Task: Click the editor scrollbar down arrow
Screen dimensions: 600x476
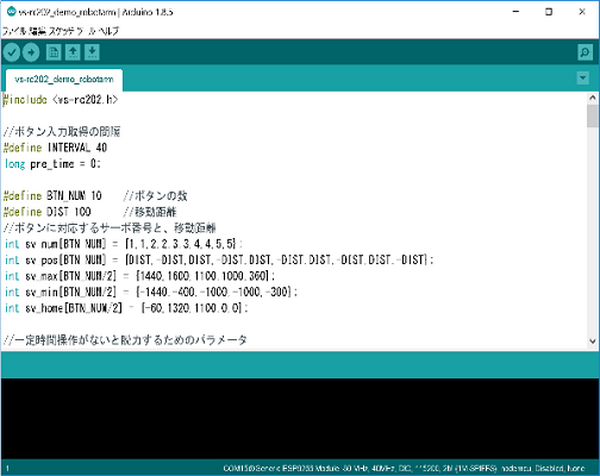Action: 592,342
